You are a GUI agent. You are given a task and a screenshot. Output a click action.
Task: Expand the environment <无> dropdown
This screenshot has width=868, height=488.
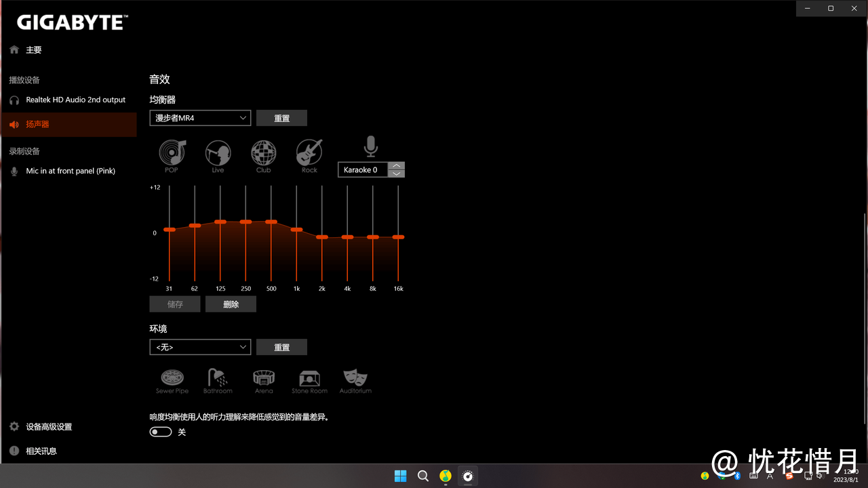[x=200, y=347]
